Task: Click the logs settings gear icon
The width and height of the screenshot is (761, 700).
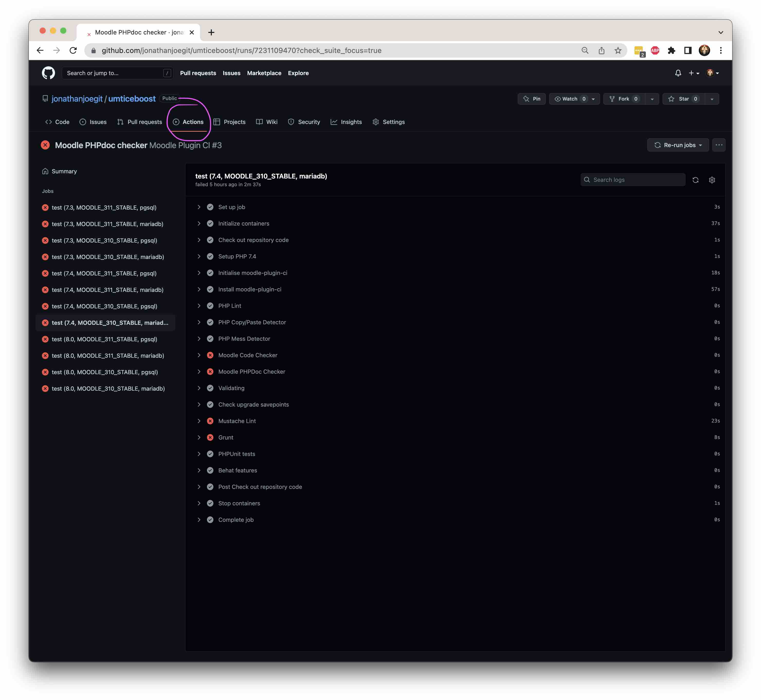Action: [x=713, y=180]
